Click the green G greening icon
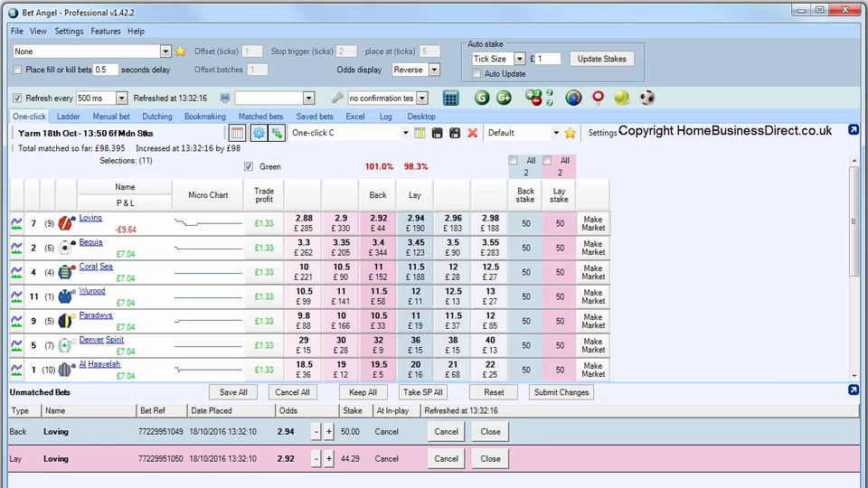Viewport: 868px width, 488px height. [x=482, y=98]
